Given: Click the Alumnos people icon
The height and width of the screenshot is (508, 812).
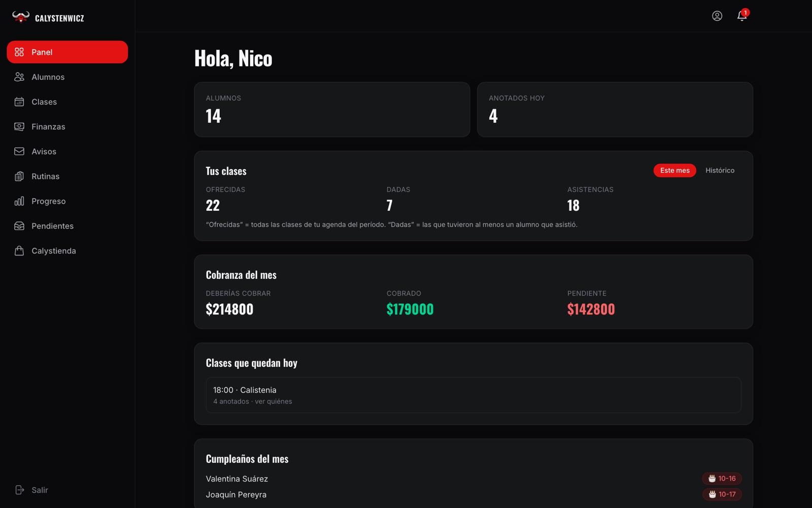Looking at the screenshot, I should 19,77.
